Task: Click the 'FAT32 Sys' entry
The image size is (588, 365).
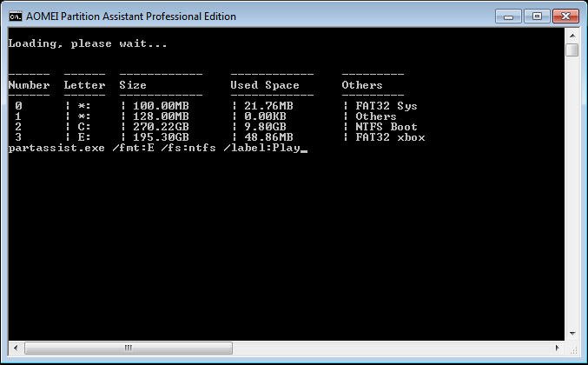Action: click(x=386, y=106)
